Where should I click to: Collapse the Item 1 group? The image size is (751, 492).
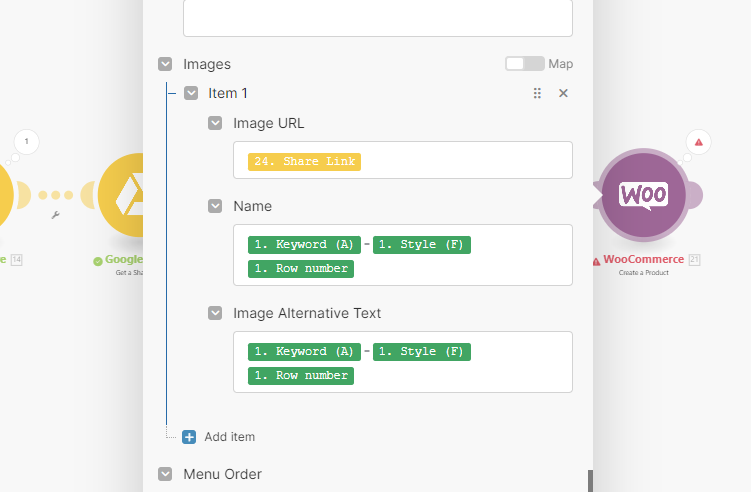click(x=190, y=93)
